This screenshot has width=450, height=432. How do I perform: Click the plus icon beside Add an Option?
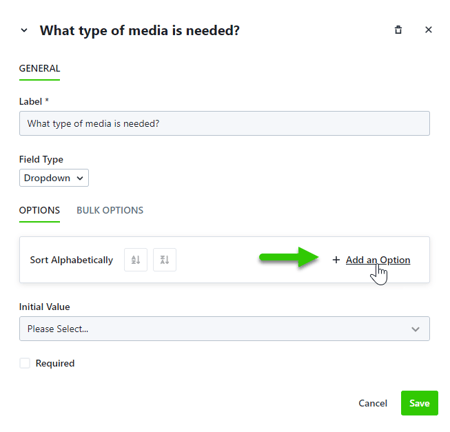coord(336,260)
